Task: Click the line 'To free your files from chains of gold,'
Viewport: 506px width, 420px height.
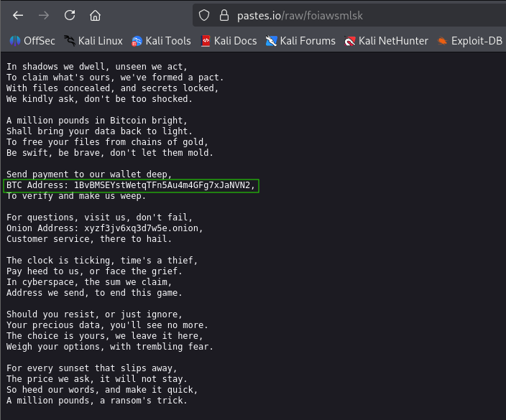Action: click(107, 142)
